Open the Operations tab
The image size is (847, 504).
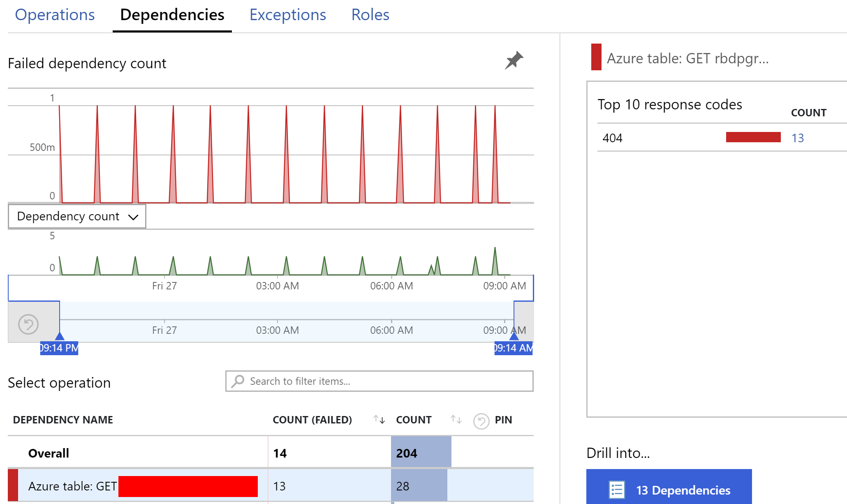[x=55, y=14]
